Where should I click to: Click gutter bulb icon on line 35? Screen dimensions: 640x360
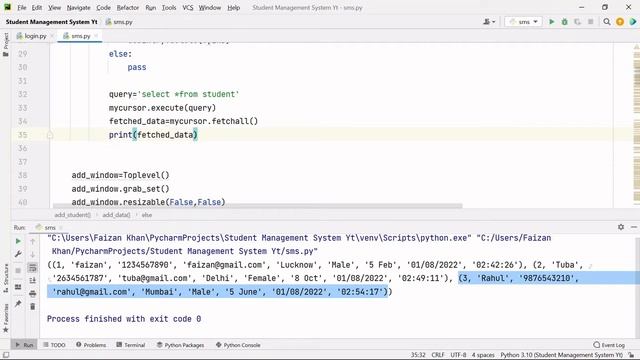(50, 135)
